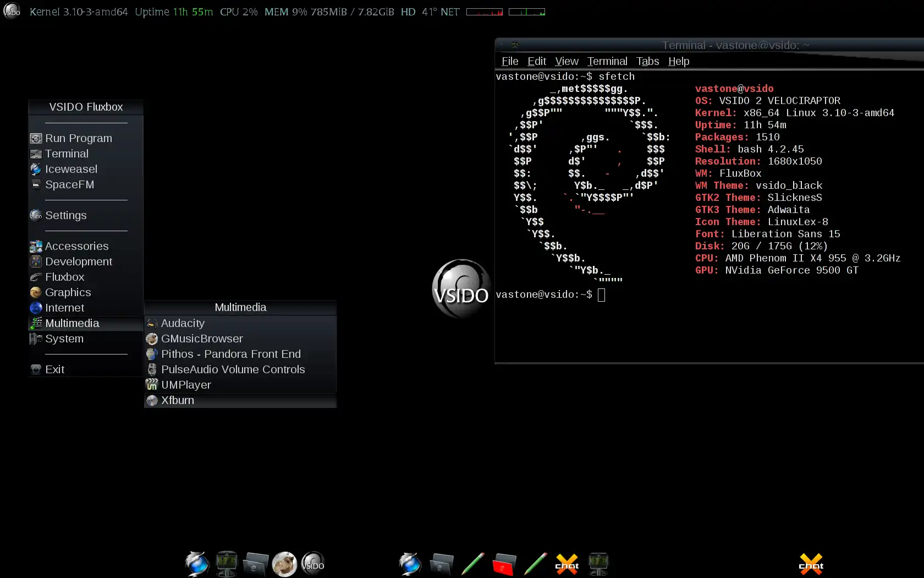The image size is (924, 578).
Task: Click the "OS: VSIDO 2 VELOCIRAPTOR" line
Action: [768, 101]
